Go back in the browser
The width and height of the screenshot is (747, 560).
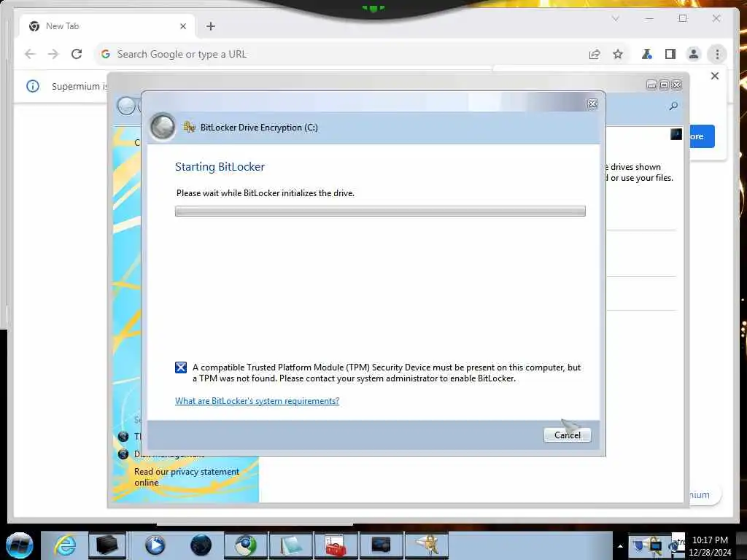pos(30,54)
